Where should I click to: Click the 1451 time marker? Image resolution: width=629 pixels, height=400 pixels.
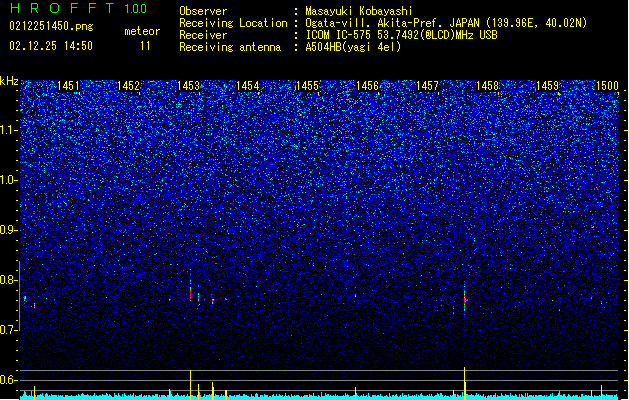(68, 86)
